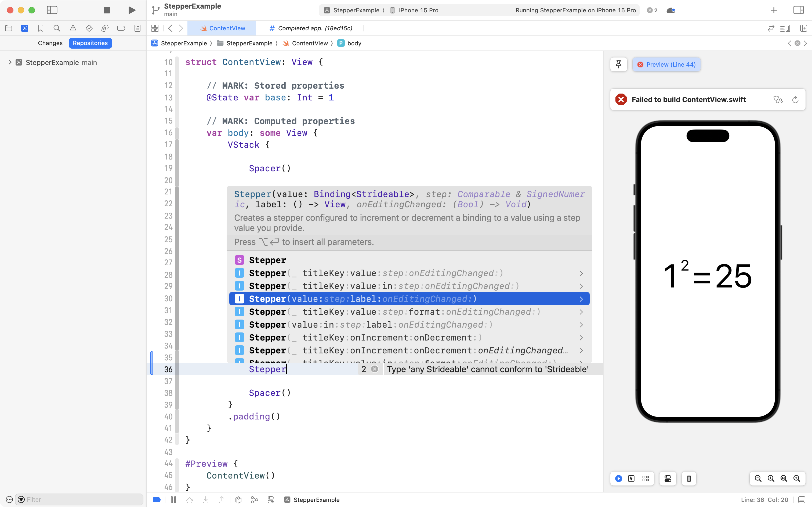Pin the preview

(x=618, y=64)
